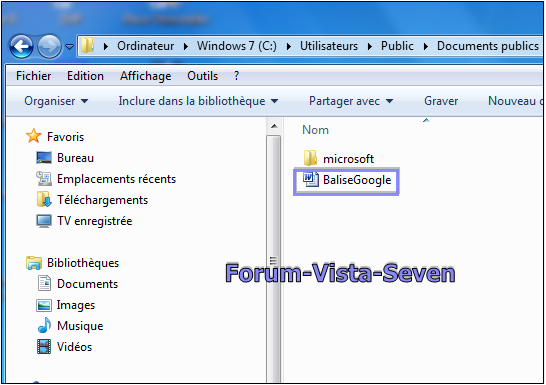Screen dimensions: 546x385
Task: Open Documents library
Action: click(x=87, y=284)
